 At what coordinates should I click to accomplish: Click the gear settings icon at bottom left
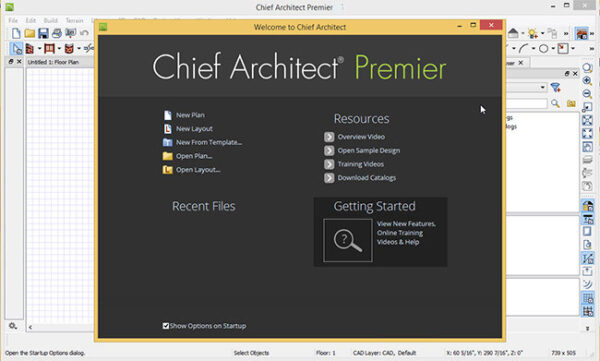[13, 326]
